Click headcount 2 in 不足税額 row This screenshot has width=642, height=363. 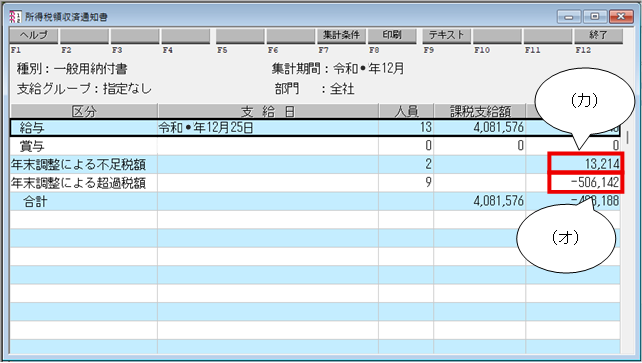pos(428,165)
